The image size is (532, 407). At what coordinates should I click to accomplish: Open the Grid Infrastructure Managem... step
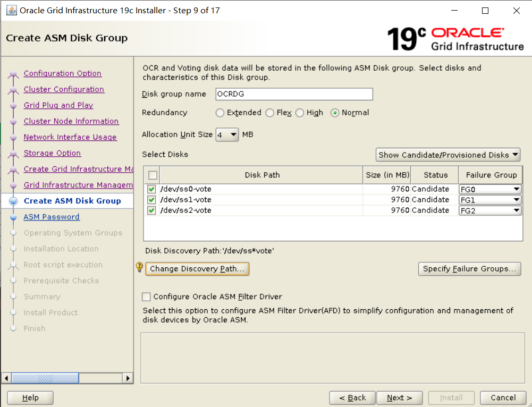click(78, 185)
